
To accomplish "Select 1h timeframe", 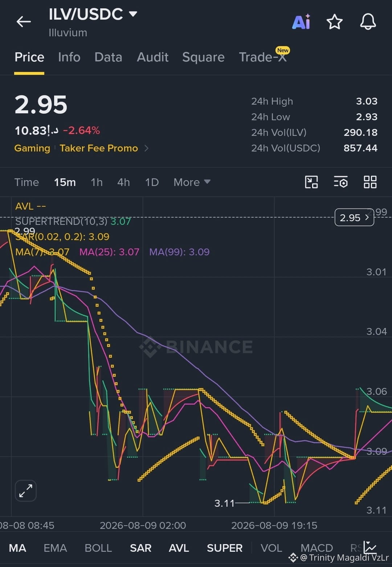I will coord(97,182).
